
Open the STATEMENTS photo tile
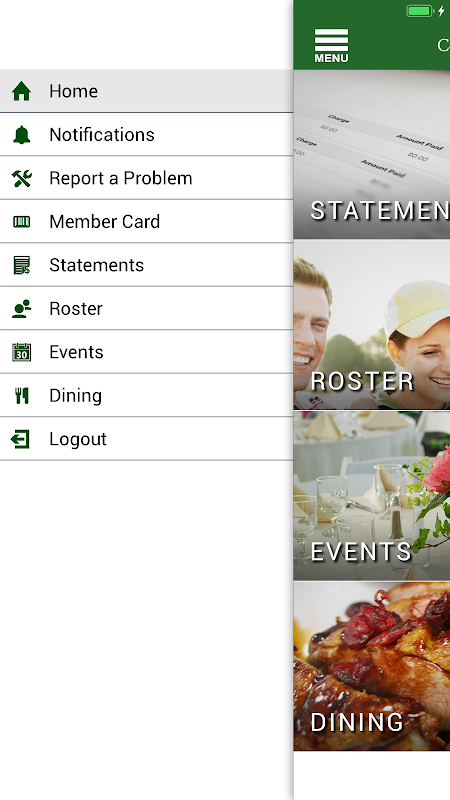(372, 155)
